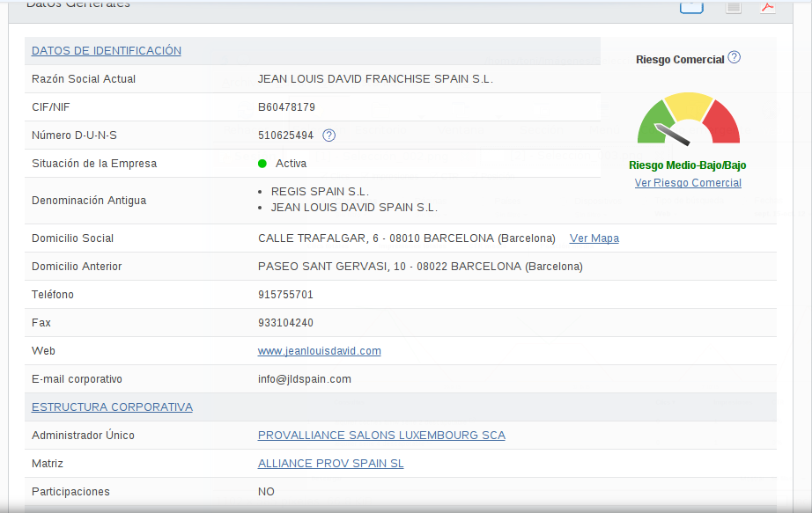
Task: Click the Situación de la Empresa label
Action: click(94, 164)
